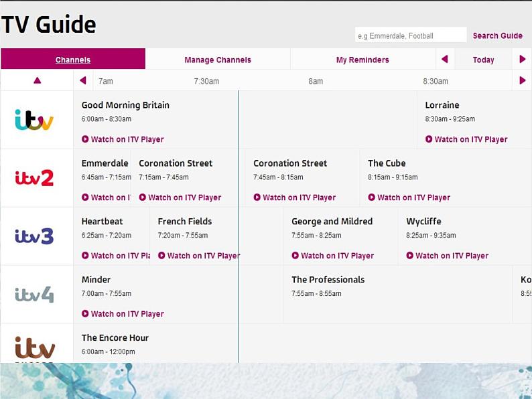Open George and Mildred programme title
Image resolution: width=532 pixels, height=399 pixels.
point(332,222)
